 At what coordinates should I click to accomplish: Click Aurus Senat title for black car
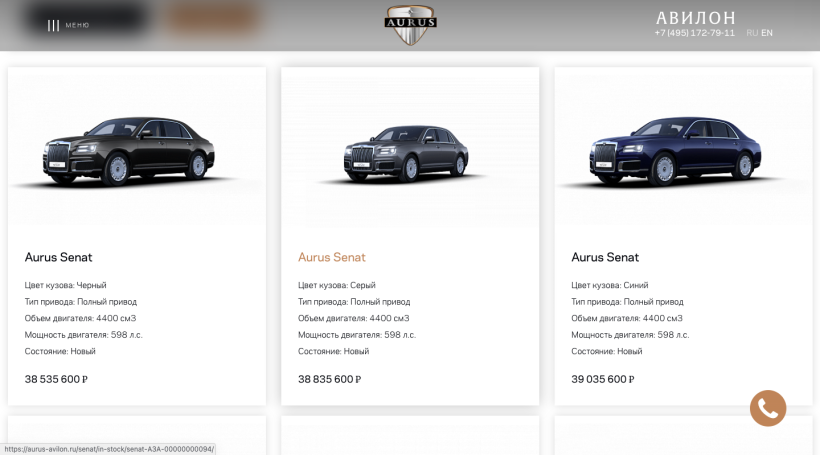click(x=59, y=257)
